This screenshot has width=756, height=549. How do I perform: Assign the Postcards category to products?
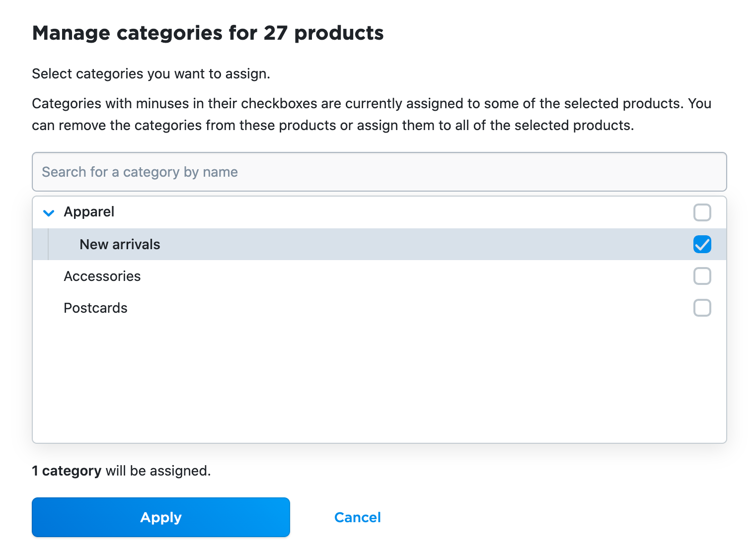point(702,308)
